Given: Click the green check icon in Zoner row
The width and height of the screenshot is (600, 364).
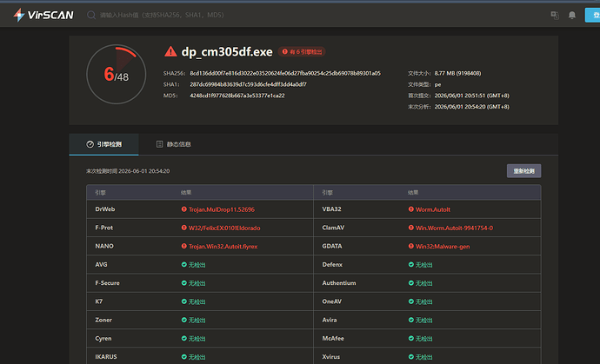Looking at the screenshot, I should [x=184, y=320].
